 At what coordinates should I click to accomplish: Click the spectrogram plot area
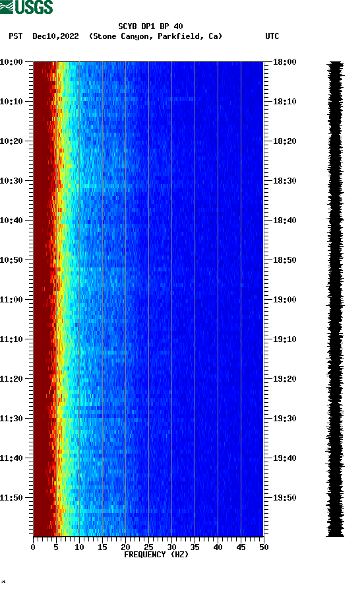[148, 299]
